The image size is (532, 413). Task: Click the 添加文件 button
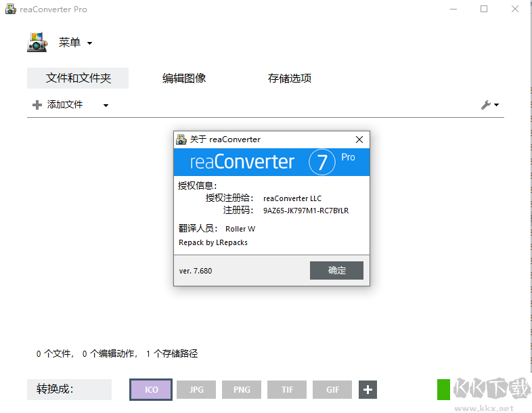coord(65,104)
